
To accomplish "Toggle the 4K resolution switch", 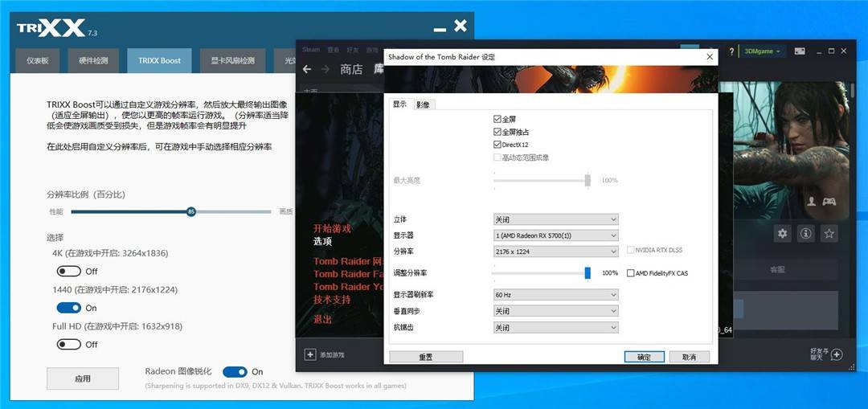I will (x=68, y=271).
